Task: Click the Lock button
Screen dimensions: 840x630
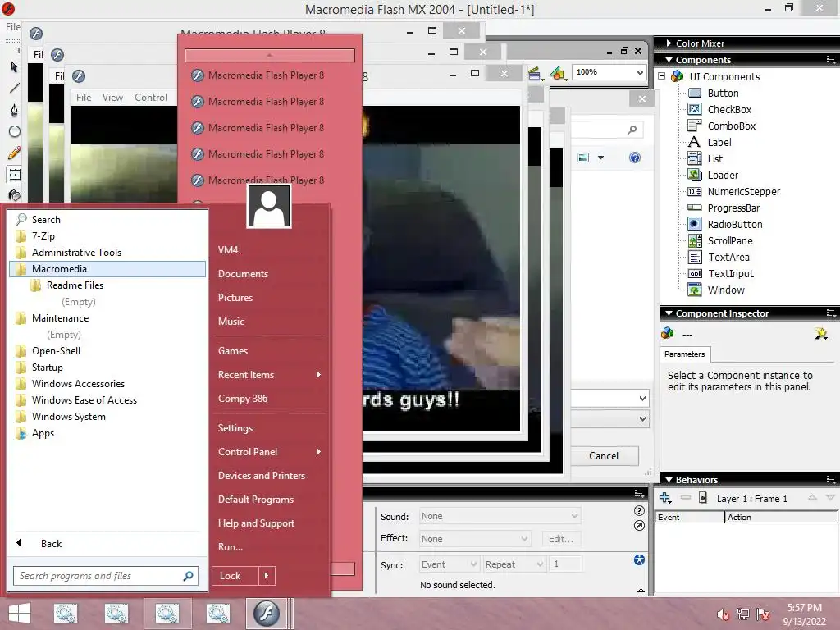Action: click(x=235, y=576)
